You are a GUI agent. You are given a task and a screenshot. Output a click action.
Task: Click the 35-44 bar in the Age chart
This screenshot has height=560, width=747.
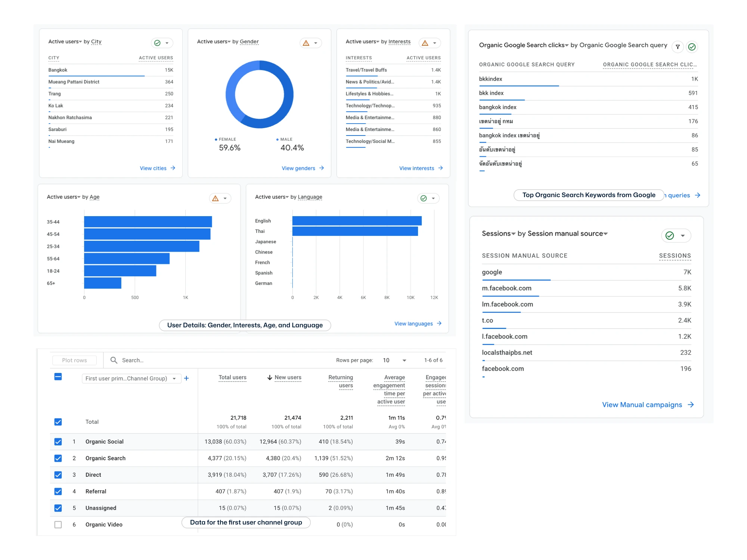pos(148,222)
